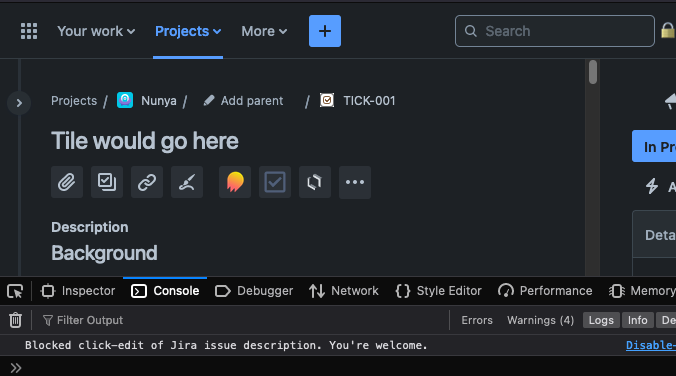Expand the Details panel header

pyautogui.click(x=654, y=235)
